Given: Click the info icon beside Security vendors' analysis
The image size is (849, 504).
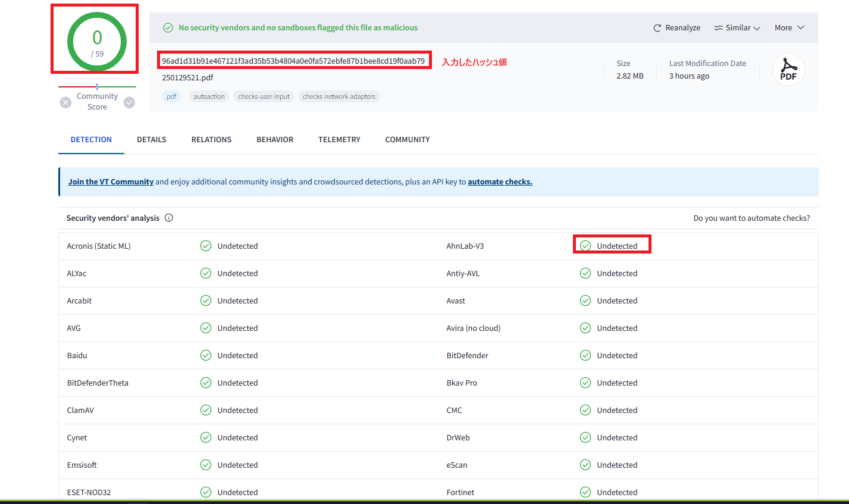Looking at the screenshot, I should pyautogui.click(x=169, y=218).
